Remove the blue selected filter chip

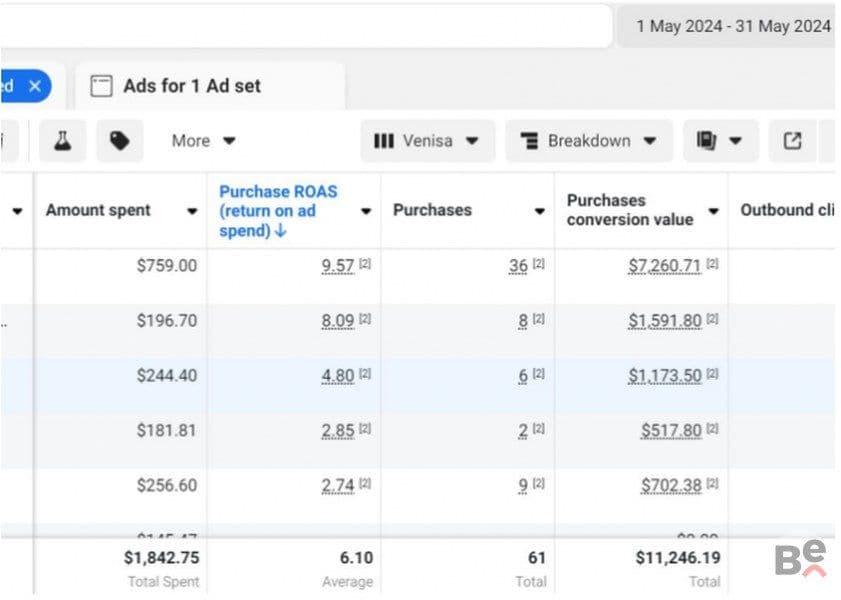tap(35, 86)
